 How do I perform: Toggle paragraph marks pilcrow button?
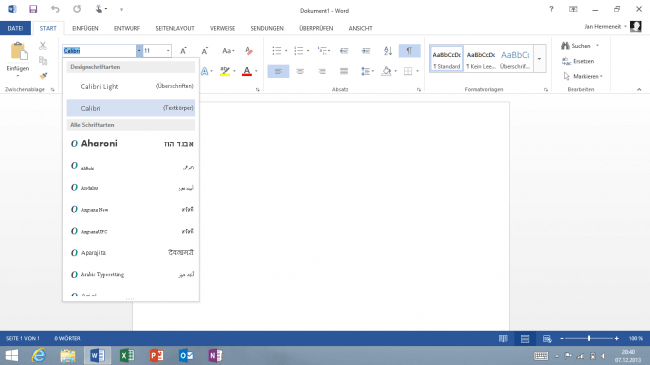(409, 51)
